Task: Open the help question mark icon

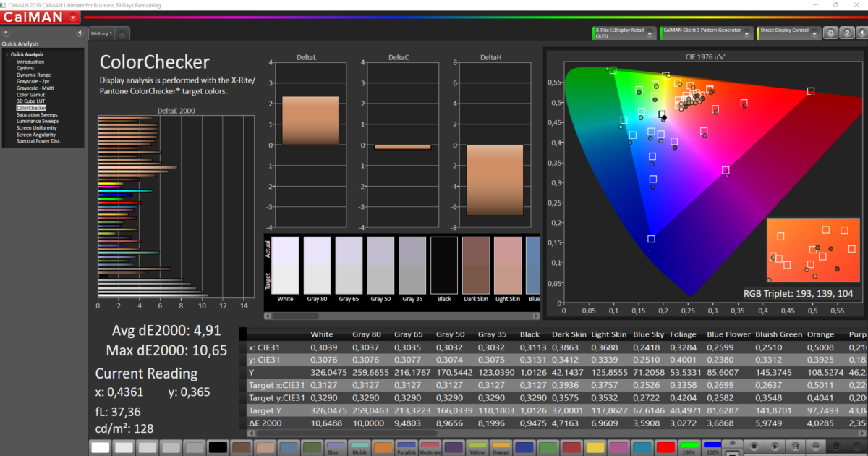Action: [847, 33]
